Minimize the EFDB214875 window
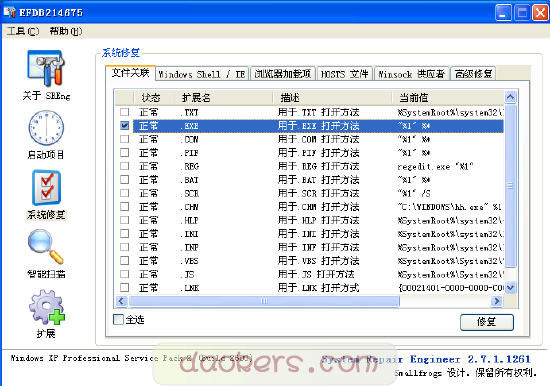 pos(503,13)
